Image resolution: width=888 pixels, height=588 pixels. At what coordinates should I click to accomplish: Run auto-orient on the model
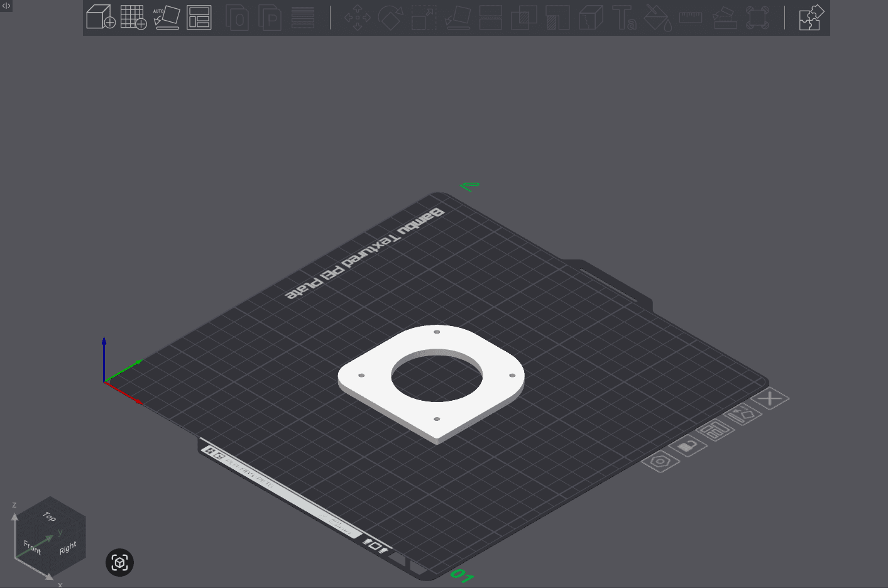167,18
